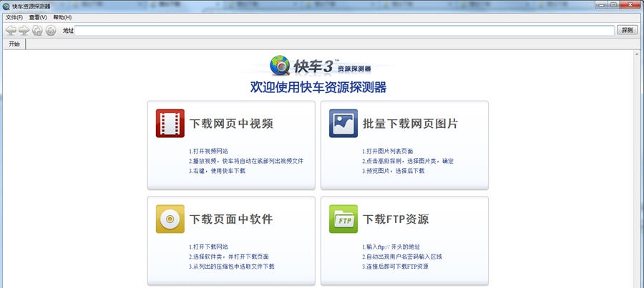Click the 下载页面中软件 heading
The width and height of the screenshot is (644, 288).
pos(231,219)
